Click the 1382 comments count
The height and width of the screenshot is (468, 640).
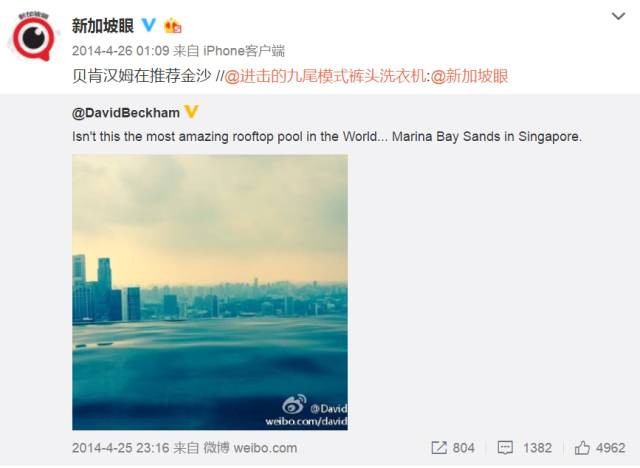(x=537, y=448)
